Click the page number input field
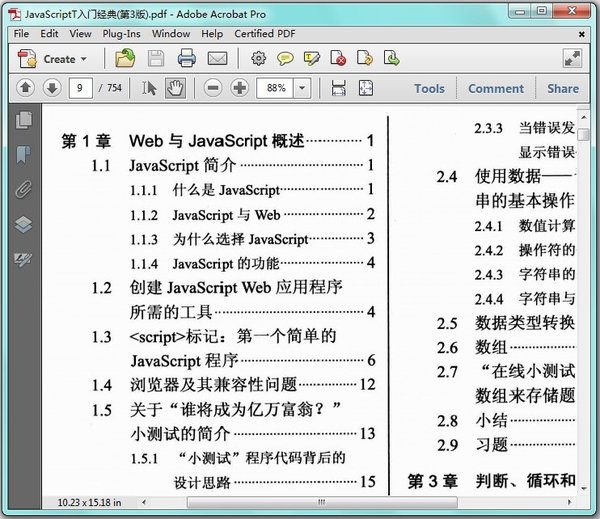 click(x=82, y=88)
